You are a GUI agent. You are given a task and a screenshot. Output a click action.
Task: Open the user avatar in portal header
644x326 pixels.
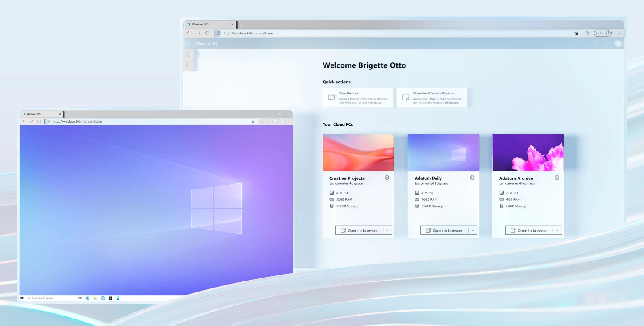(617, 43)
